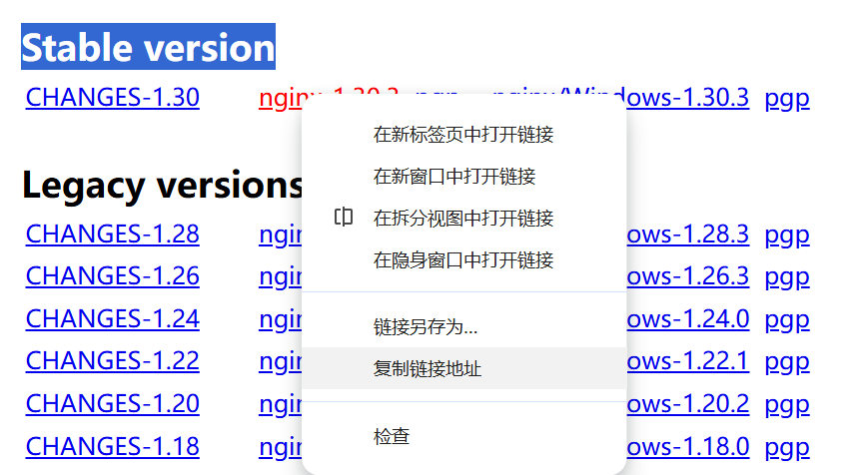Open the CHANGES-1.24 link
868x475 pixels.
coord(113,319)
